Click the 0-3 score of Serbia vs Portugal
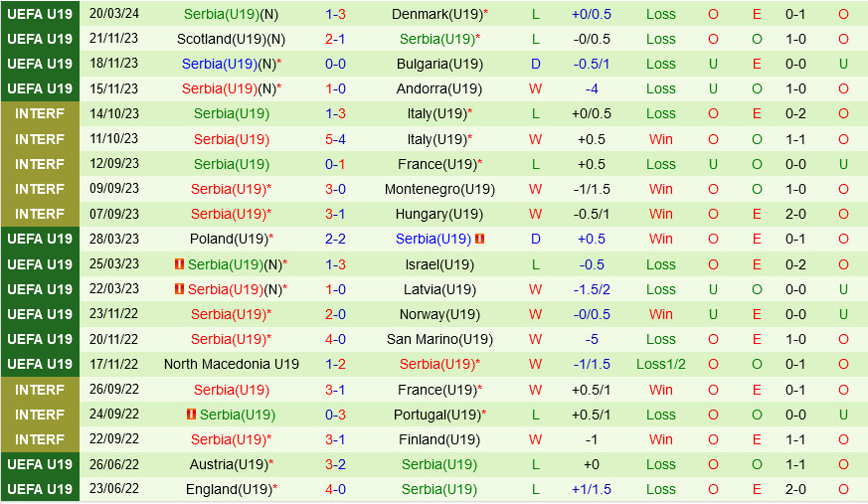This screenshot has width=868, height=504. click(335, 415)
